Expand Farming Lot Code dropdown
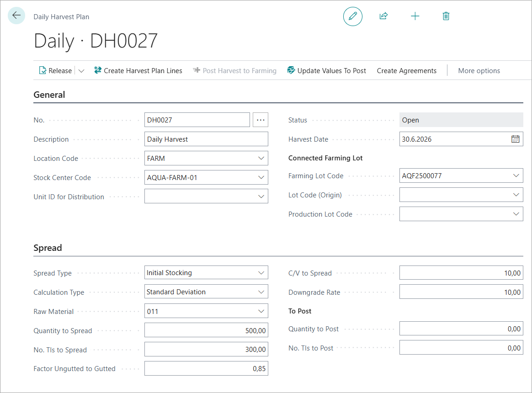532x393 pixels. point(516,176)
